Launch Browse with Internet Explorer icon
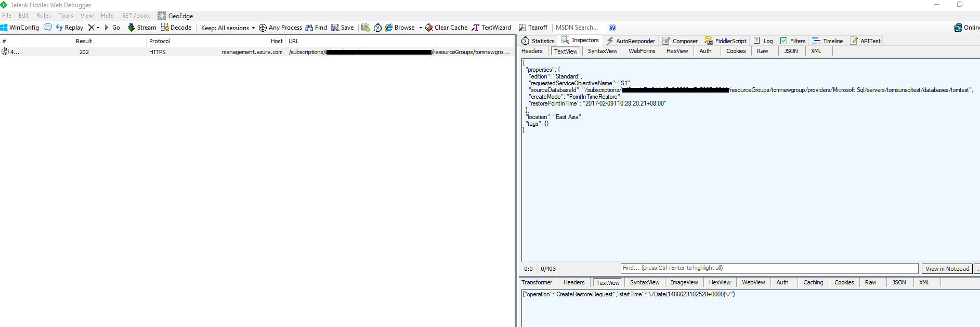 click(400, 28)
